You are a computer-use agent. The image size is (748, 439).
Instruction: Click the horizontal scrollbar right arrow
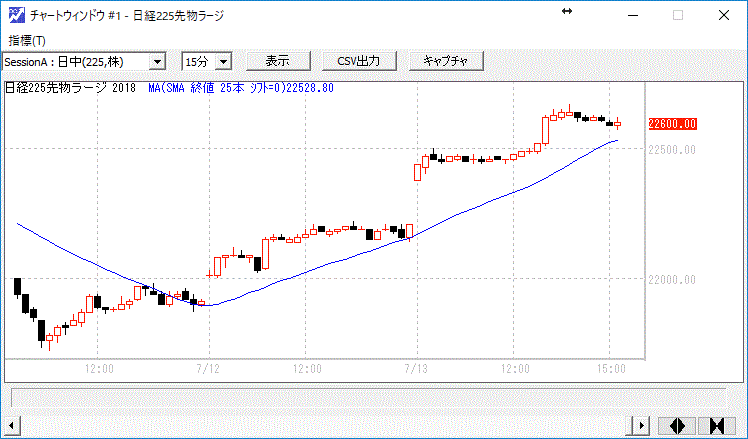(640, 425)
